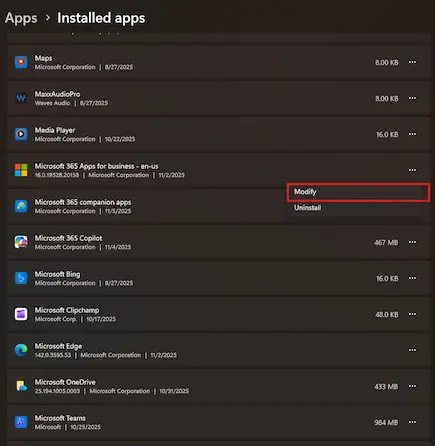The image size is (435, 446).
Task: Open the three-dot menu for Microsoft Edge
Action: click(412, 350)
